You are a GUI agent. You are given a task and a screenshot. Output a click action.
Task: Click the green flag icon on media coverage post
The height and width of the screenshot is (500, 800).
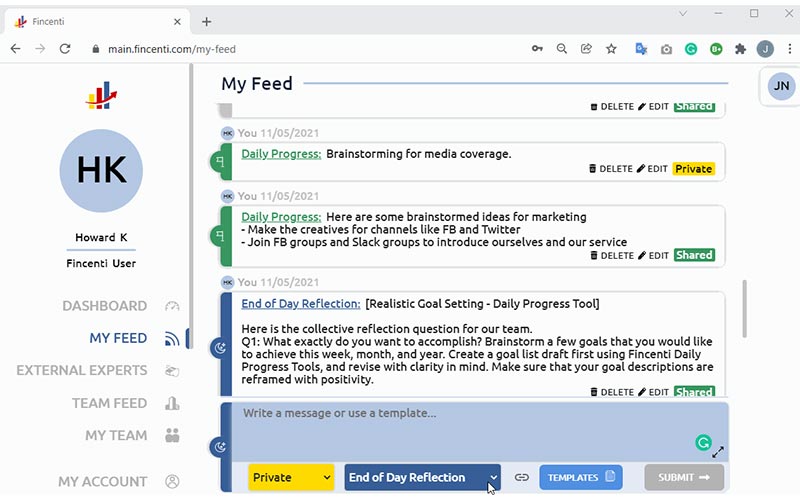(220, 162)
